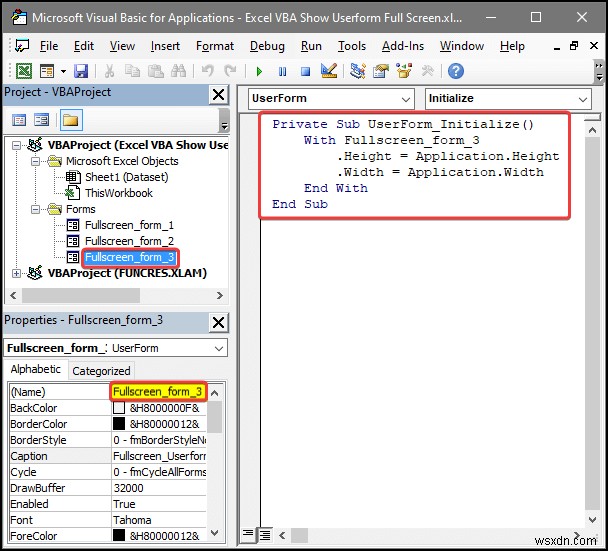Click the Cut scissors icon
Viewport: 608px width, 551px height.
coord(110,71)
